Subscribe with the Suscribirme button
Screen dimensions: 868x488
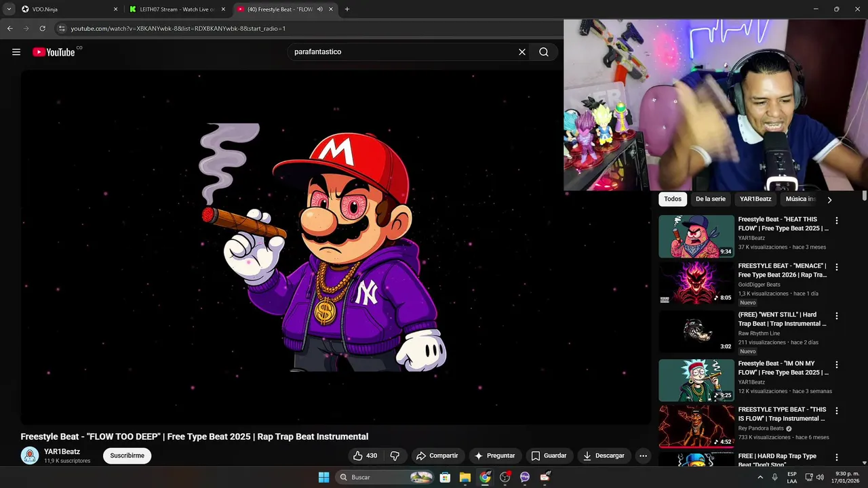tap(127, 455)
